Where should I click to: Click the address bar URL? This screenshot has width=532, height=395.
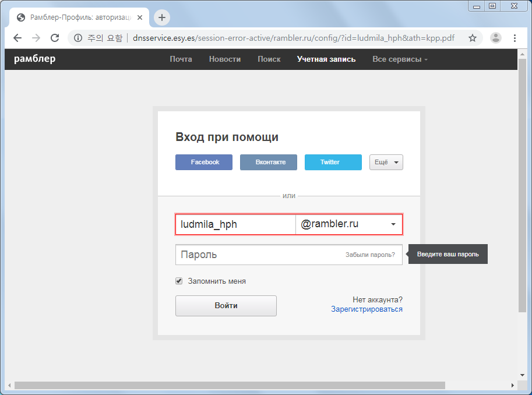[x=294, y=38]
